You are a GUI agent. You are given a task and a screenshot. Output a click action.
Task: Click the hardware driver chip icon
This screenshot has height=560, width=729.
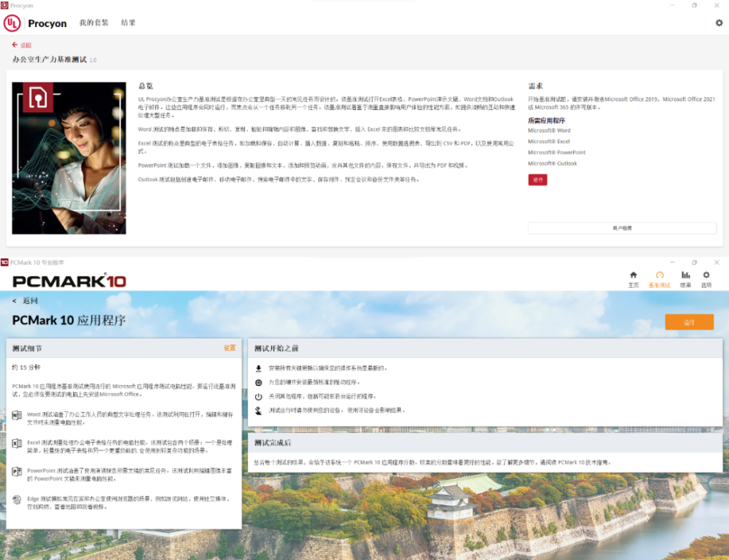[x=259, y=382]
